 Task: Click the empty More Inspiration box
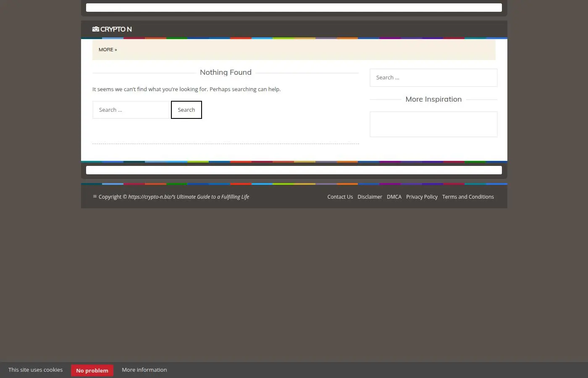(433, 124)
